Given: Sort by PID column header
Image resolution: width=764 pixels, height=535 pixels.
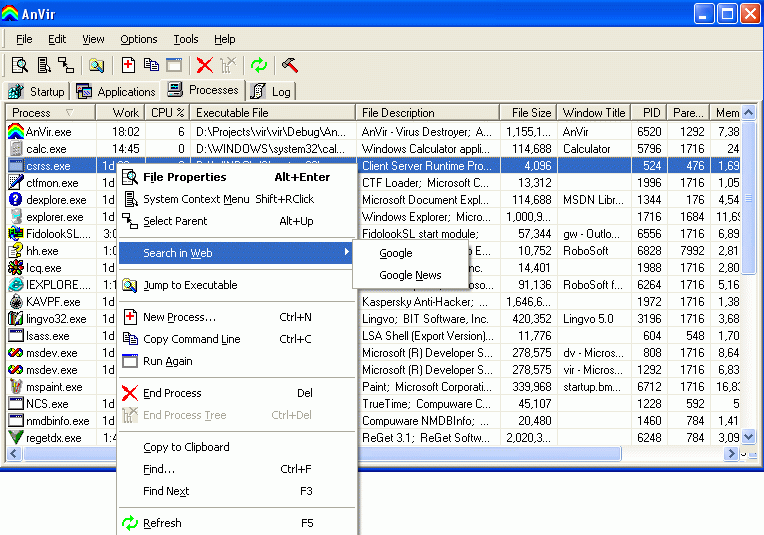Looking at the screenshot, I should 649,113.
